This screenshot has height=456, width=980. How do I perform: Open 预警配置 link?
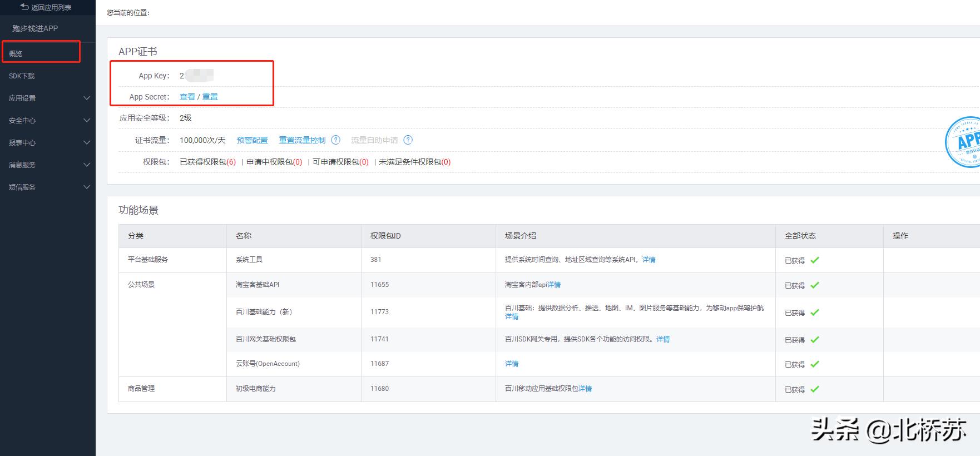coord(252,140)
